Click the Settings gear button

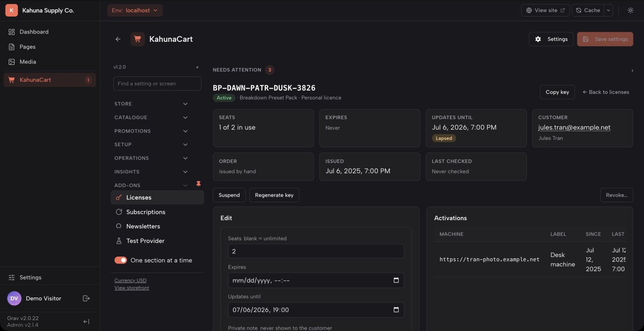551,39
